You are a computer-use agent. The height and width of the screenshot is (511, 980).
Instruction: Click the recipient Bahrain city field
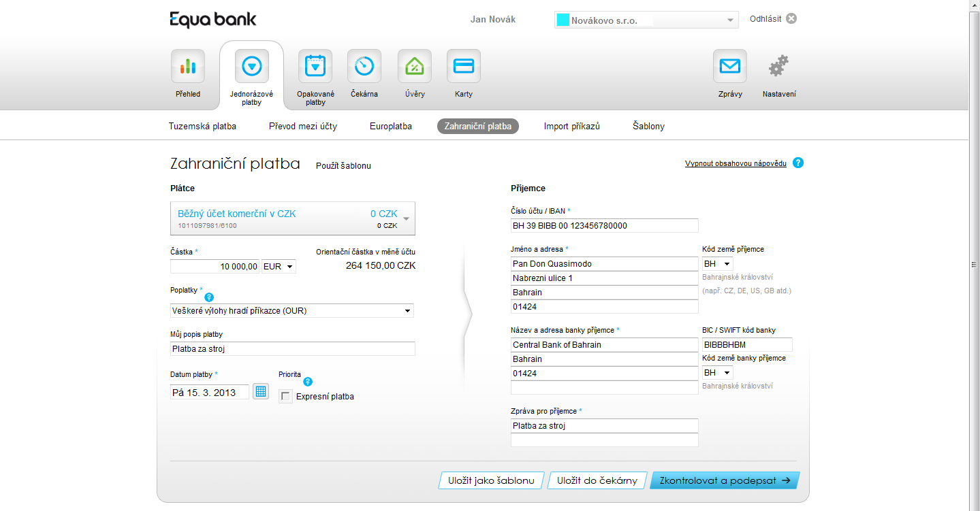[x=605, y=293]
